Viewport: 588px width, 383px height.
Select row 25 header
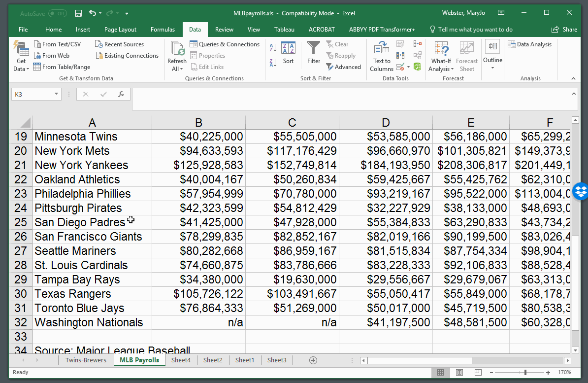21,222
